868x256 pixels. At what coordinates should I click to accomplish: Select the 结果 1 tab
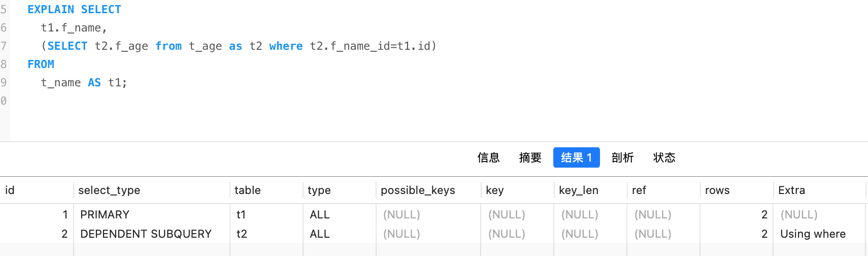point(576,157)
